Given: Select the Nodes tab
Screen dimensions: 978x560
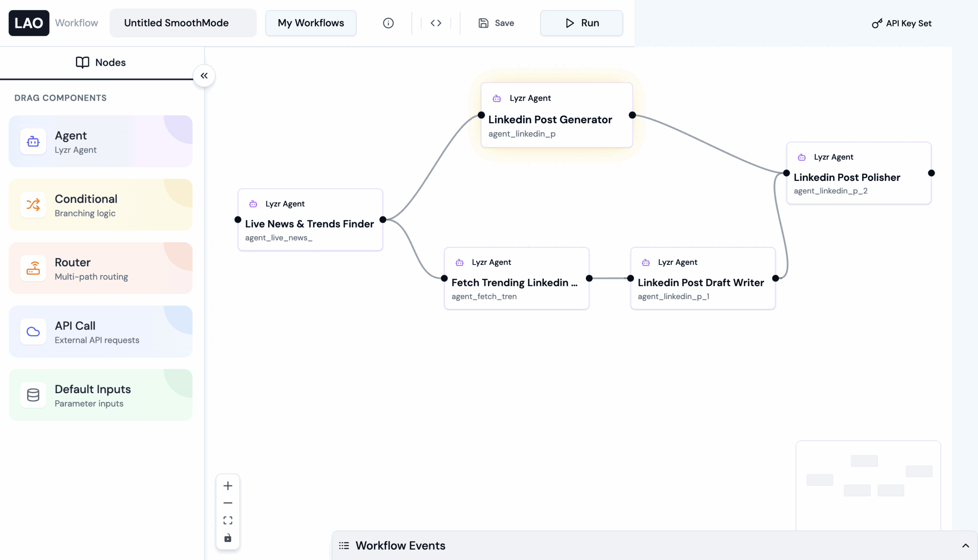Looking at the screenshot, I should [x=101, y=62].
